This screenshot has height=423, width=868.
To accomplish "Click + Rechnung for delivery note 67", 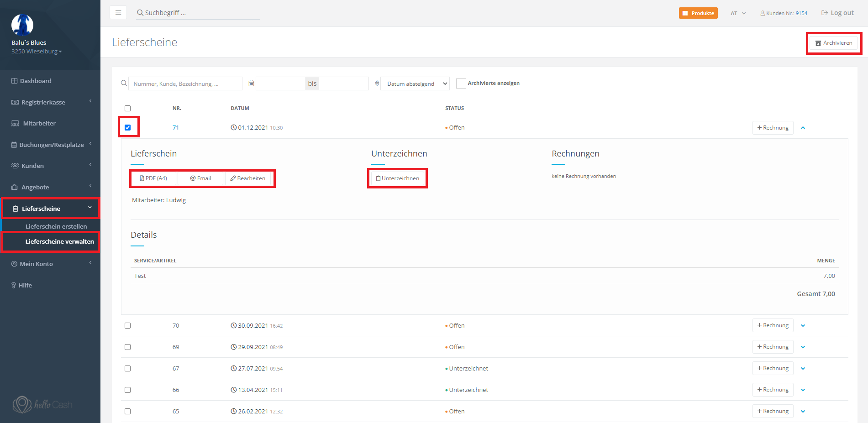I will [x=773, y=369].
